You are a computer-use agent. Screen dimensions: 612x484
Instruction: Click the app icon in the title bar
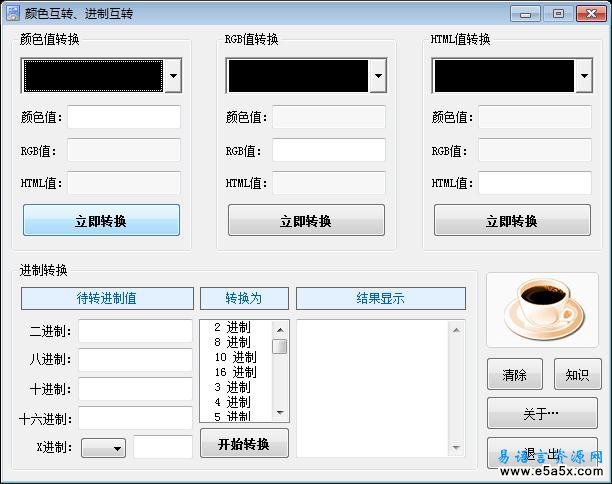[13, 13]
